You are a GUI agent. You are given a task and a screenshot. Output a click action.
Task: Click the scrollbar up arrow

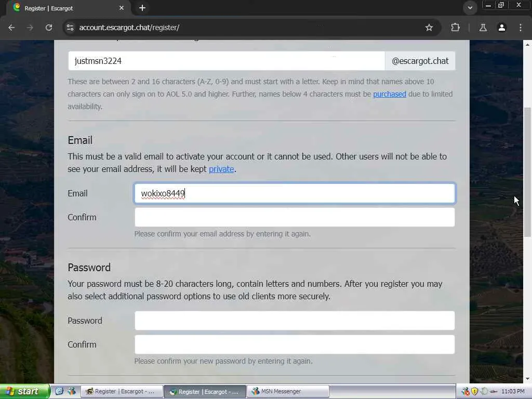click(527, 45)
